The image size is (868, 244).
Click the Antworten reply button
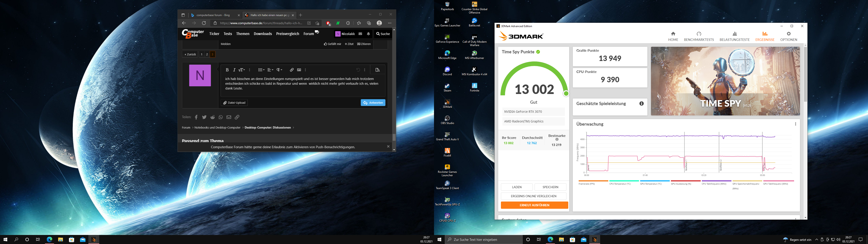[x=373, y=103]
